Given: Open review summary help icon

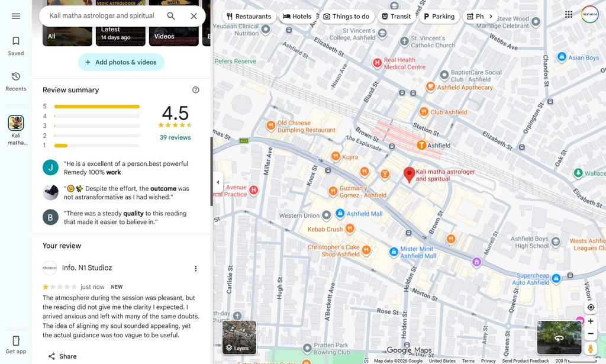Looking at the screenshot, I should click(x=195, y=89).
